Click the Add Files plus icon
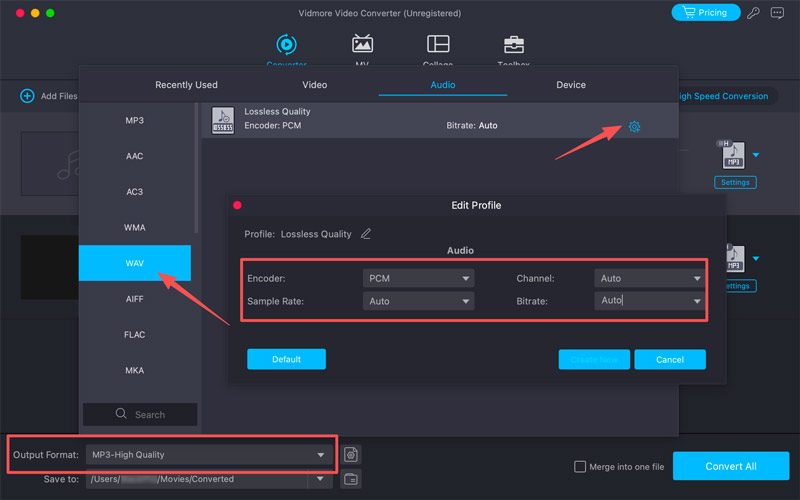 click(x=27, y=96)
